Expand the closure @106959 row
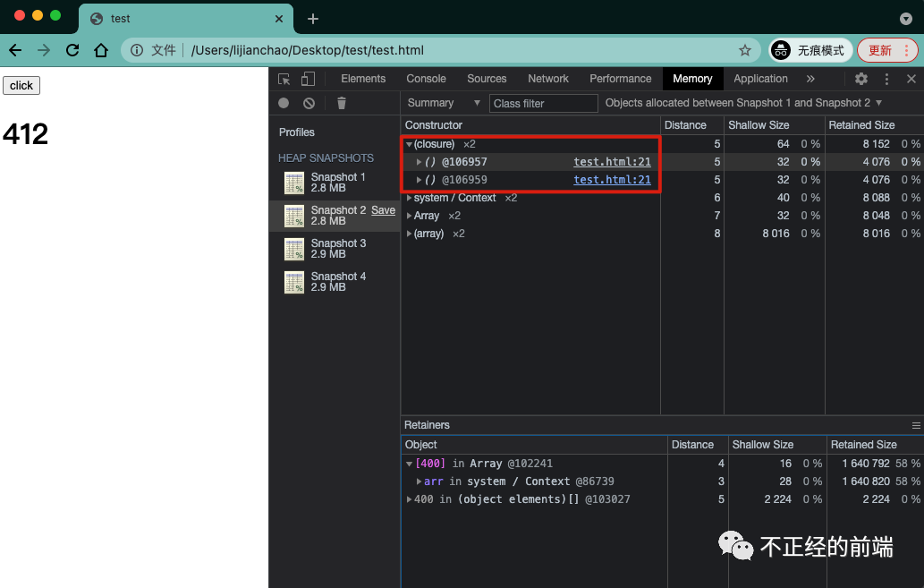Image resolution: width=924 pixels, height=588 pixels. click(419, 179)
